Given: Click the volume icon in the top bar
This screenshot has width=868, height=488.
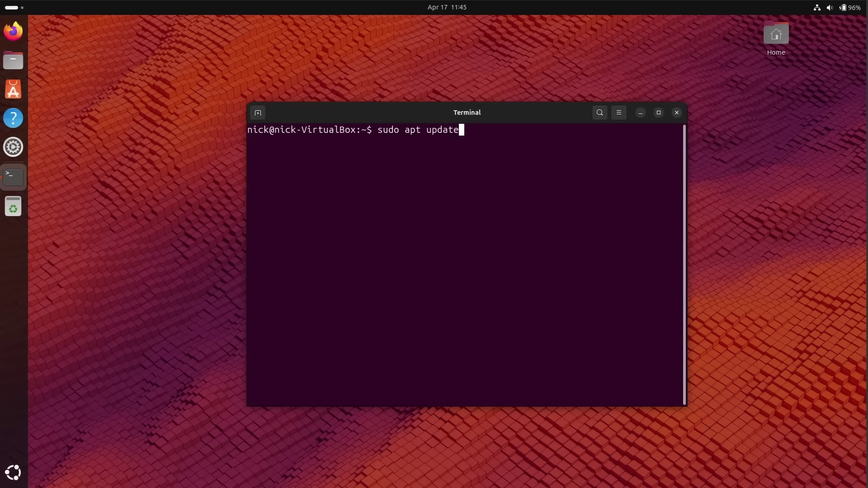Looking at the screenshot, I should pos(830,8).
